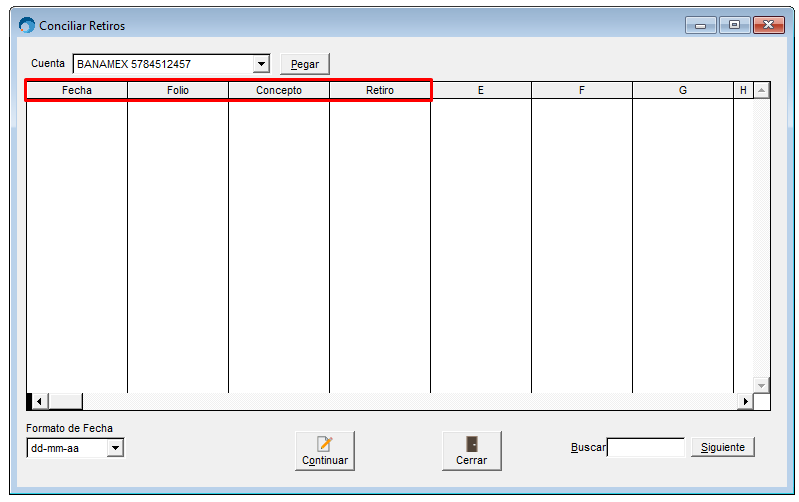The image size is (799, 502).
Task: Maximize the Conciliar Retiros window
Action: (x=734, y=24)
